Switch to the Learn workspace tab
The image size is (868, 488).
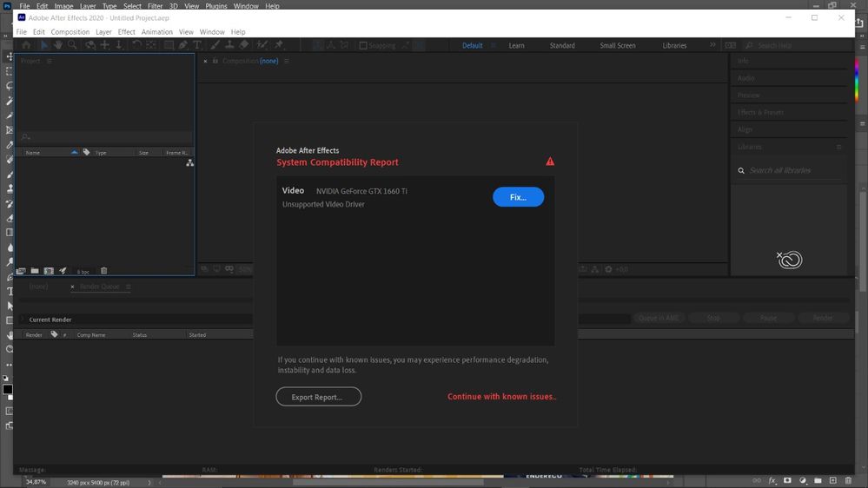point(516,45)
